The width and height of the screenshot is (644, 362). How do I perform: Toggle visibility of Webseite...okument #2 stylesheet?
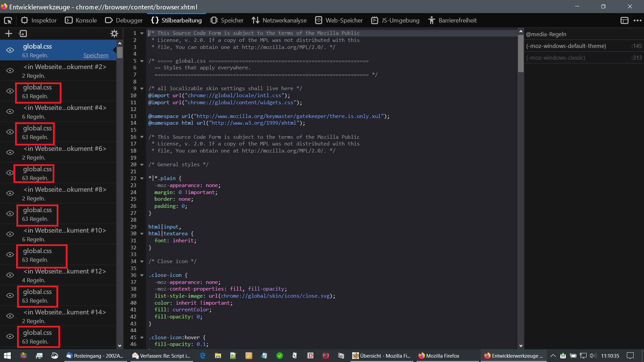10,71
